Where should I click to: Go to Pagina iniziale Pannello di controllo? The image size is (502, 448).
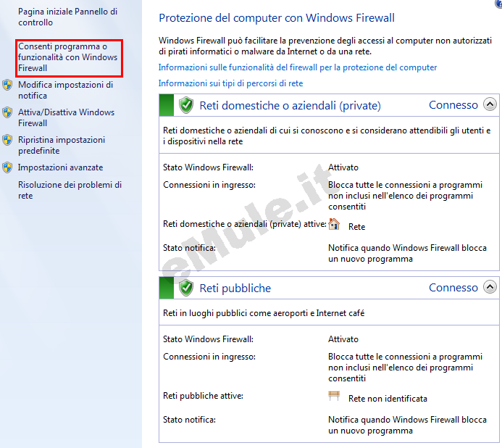click(67, 17)
